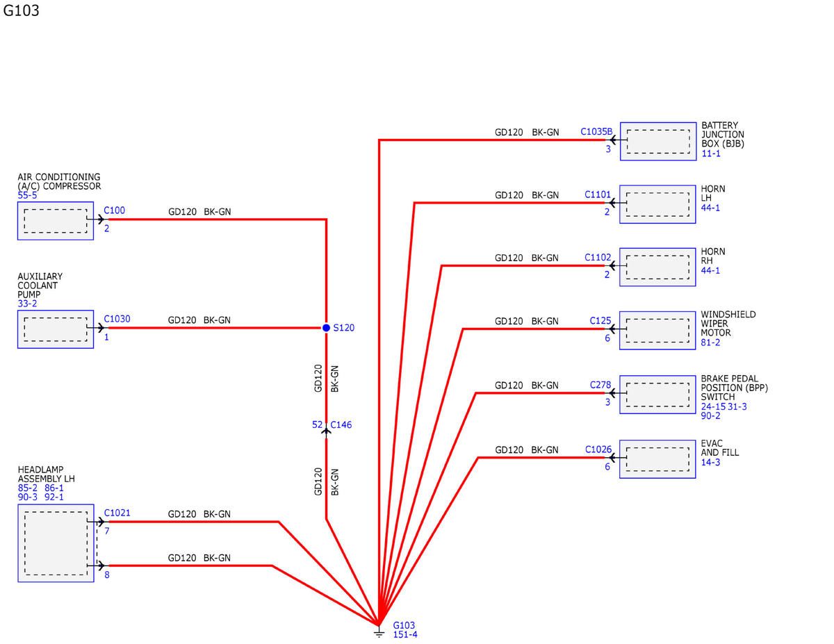Go to headlamp page 86-1
834x644 pixels.
(x=54, y=488)
